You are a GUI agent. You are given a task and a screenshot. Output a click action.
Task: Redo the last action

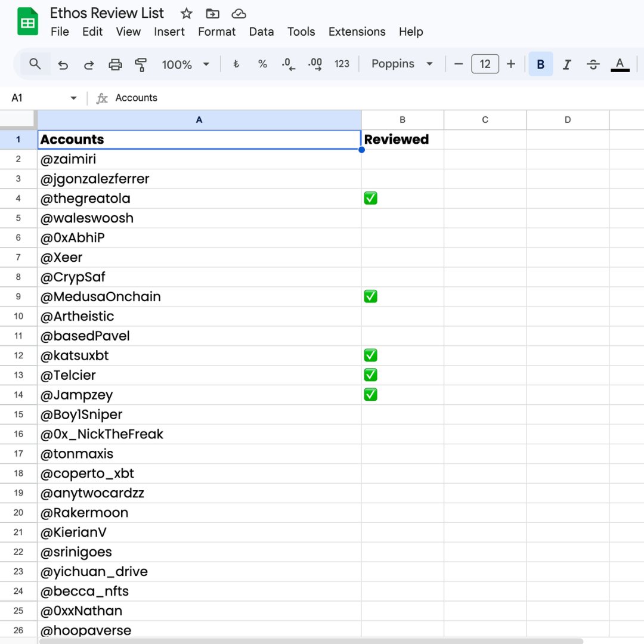click(x=89, y=64)
